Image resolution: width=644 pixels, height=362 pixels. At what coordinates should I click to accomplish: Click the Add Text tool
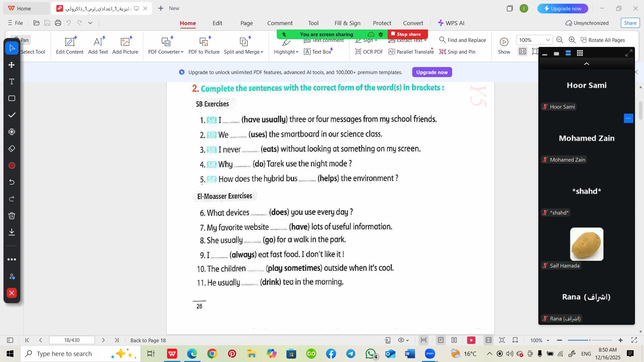pyautogui.click(x=98, y=46)
